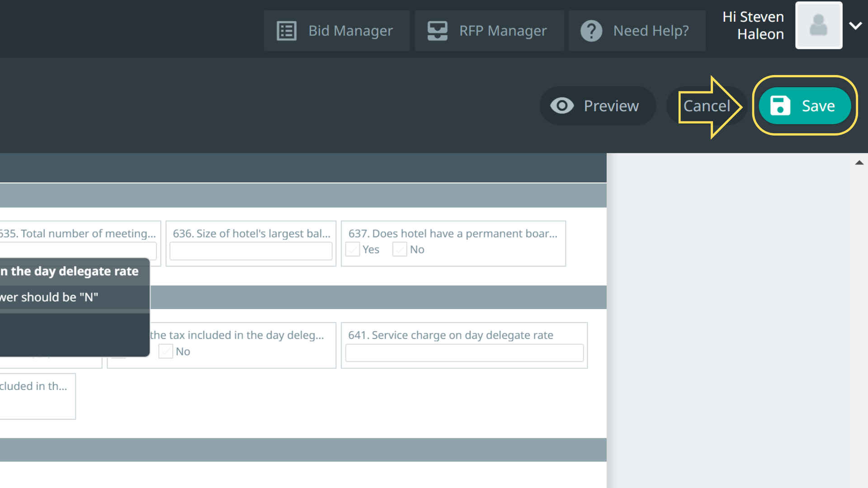Expand the user account dropdown chevron
This screenshot has height=488, width=868.
click(855, 26)
